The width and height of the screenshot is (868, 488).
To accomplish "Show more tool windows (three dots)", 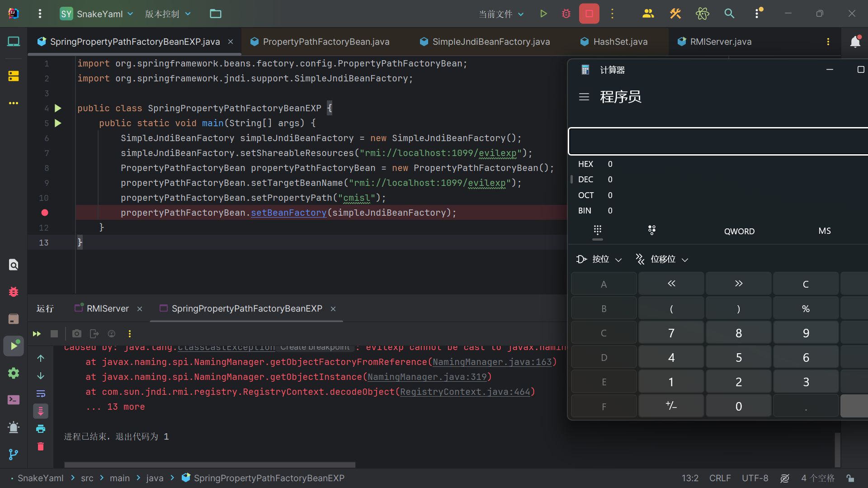I will coord(14,103).
